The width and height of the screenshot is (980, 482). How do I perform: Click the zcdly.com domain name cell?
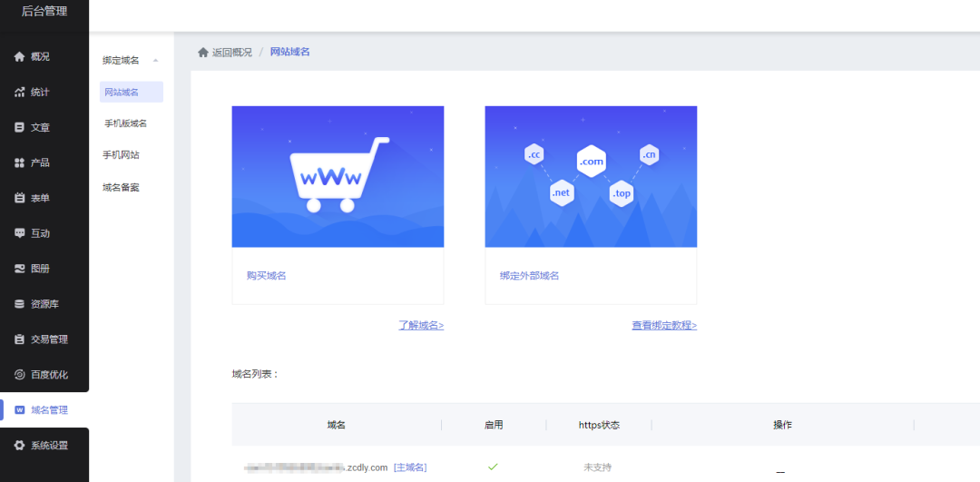pyautogui.click(x=317, y=467)
